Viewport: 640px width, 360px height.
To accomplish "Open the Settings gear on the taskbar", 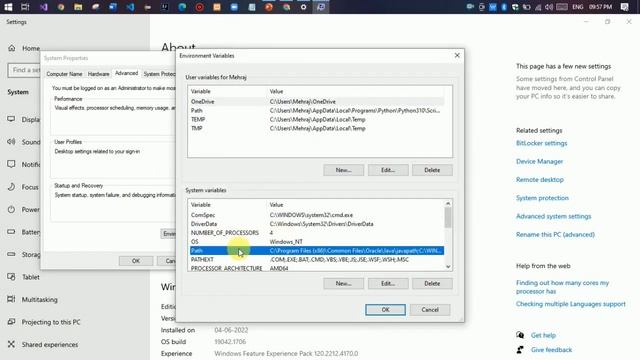I will pos(303,7).
